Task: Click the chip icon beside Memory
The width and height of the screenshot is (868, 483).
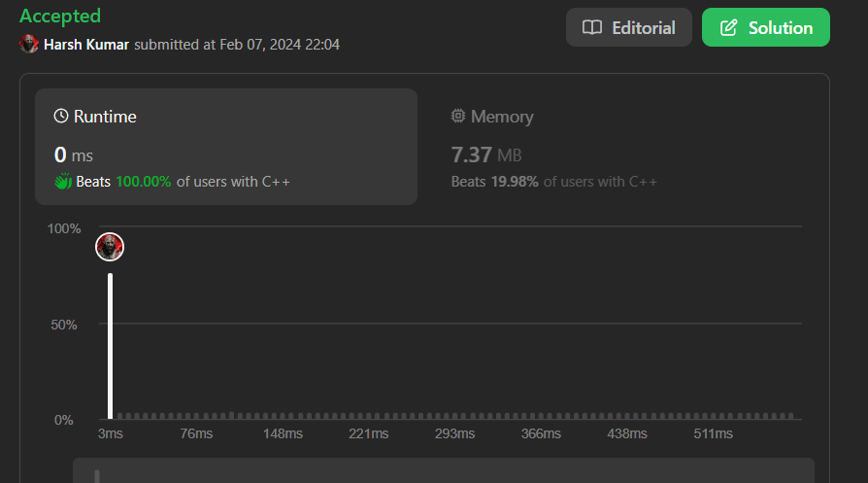Action: [458, 117]
